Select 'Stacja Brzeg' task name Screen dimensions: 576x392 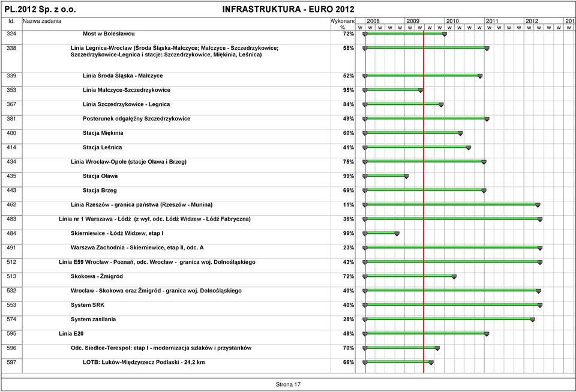[100, 190]
